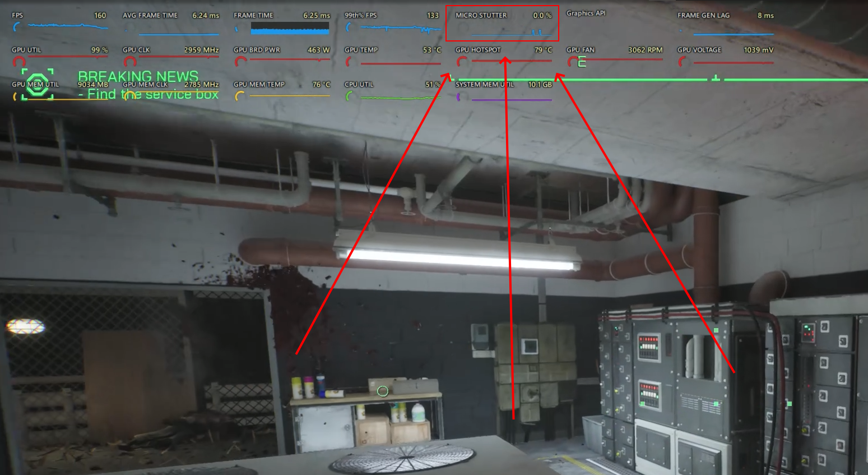This screenshot has width=868, height=475.
Task: Click the 2785 MHz memory clock value
Action: (201, 85)
